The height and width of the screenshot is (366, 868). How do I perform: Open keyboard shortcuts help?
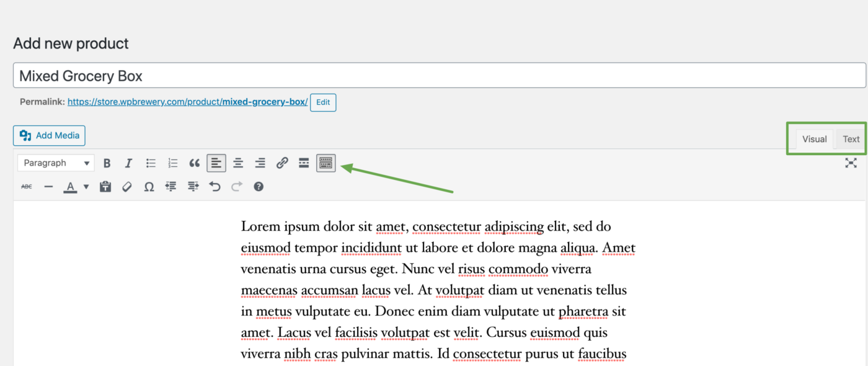[x=259, y=186]
